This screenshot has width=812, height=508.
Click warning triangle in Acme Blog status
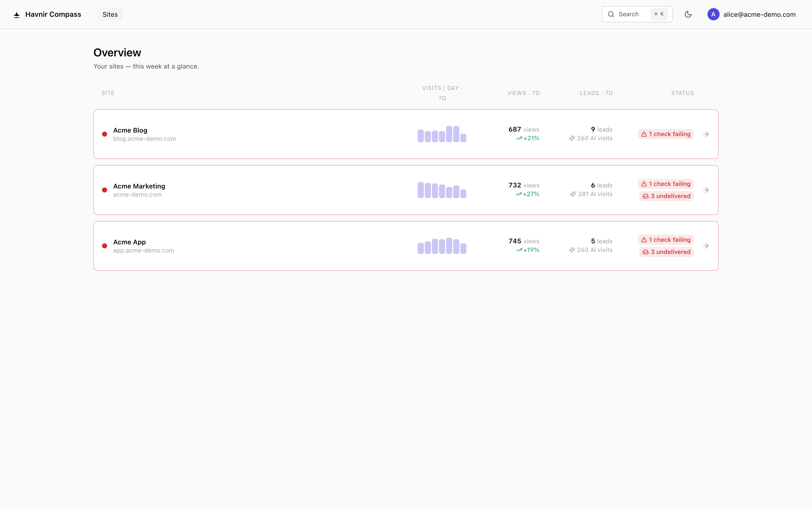[644, 134]
